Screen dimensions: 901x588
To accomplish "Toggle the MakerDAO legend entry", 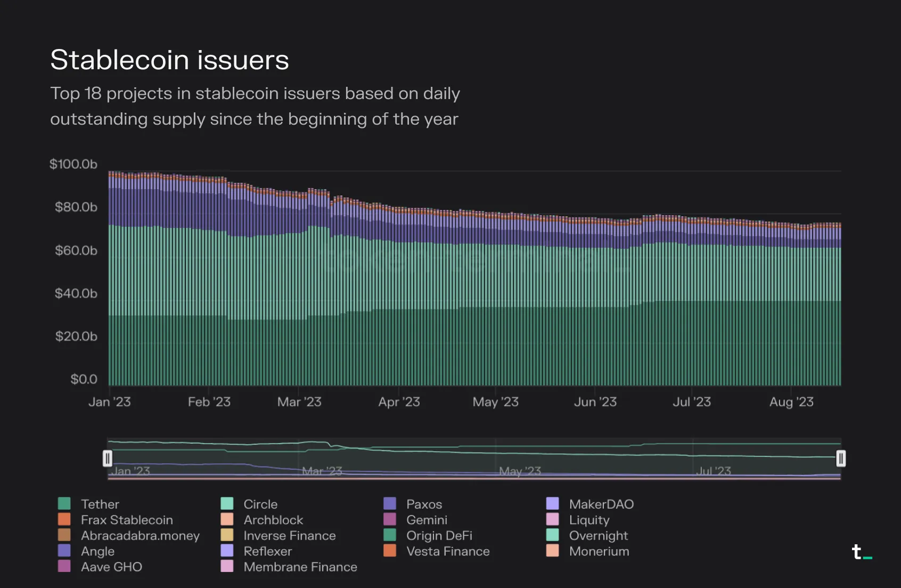I will 590,504.
